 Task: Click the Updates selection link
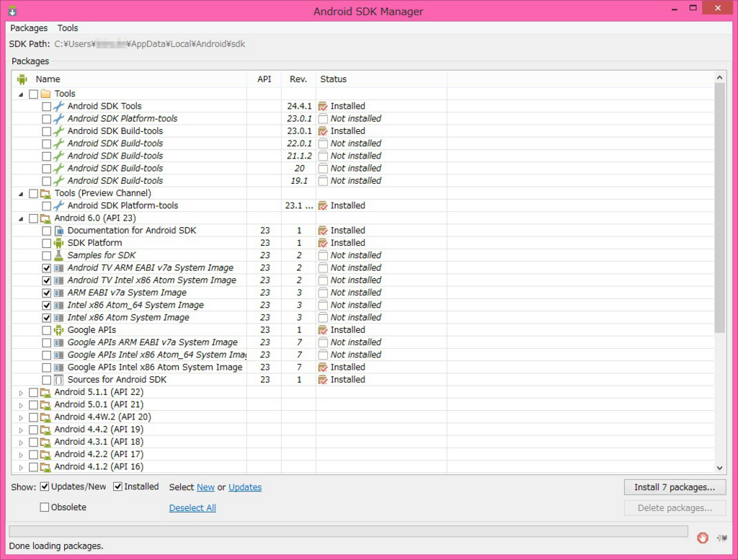click(245, 487)
